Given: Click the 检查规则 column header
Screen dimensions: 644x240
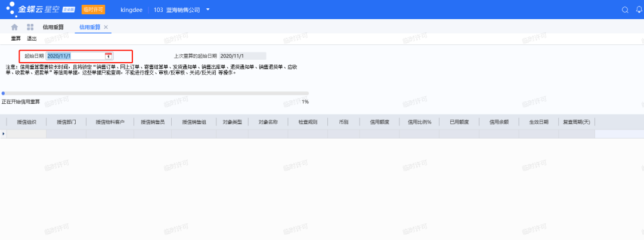Looking at the screenshot, I should [x=308, y=122].
